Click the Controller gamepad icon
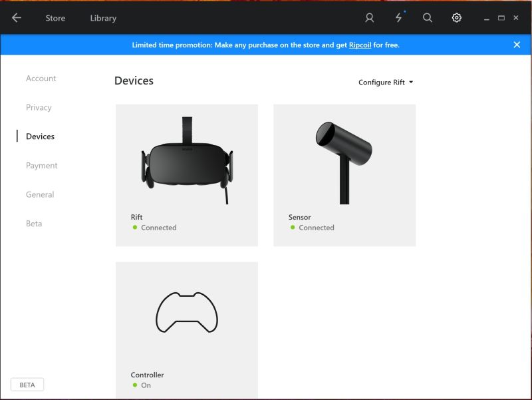 187,312
